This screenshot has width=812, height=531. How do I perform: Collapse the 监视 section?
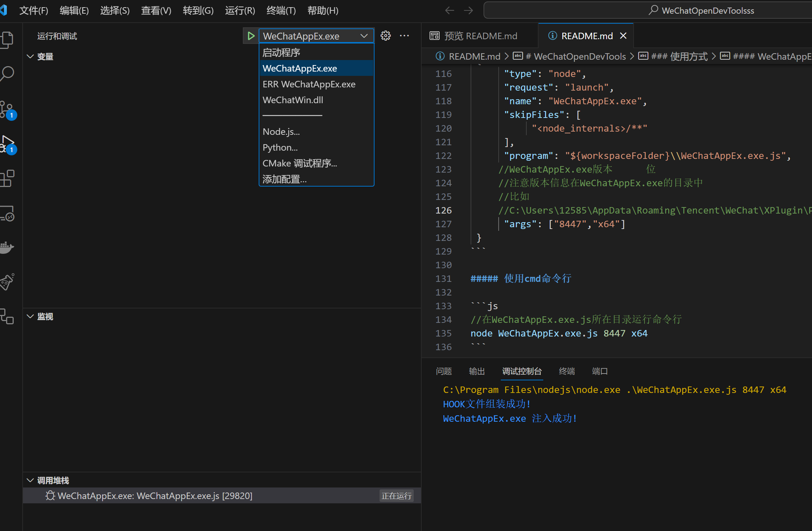30,316
